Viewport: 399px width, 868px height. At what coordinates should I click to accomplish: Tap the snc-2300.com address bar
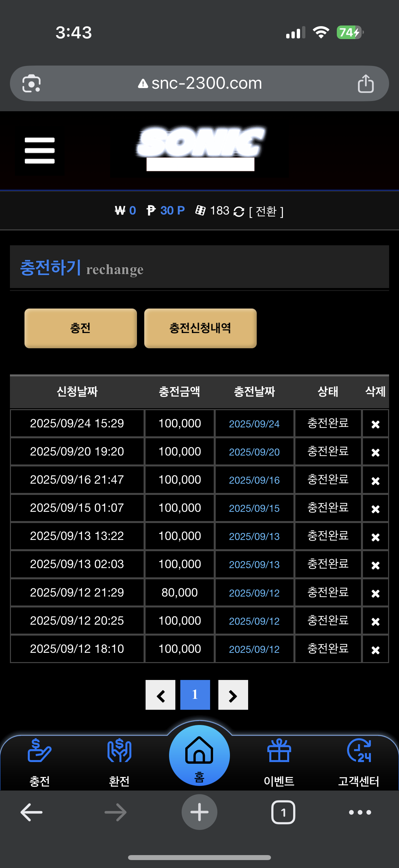(x=200, y=83)
